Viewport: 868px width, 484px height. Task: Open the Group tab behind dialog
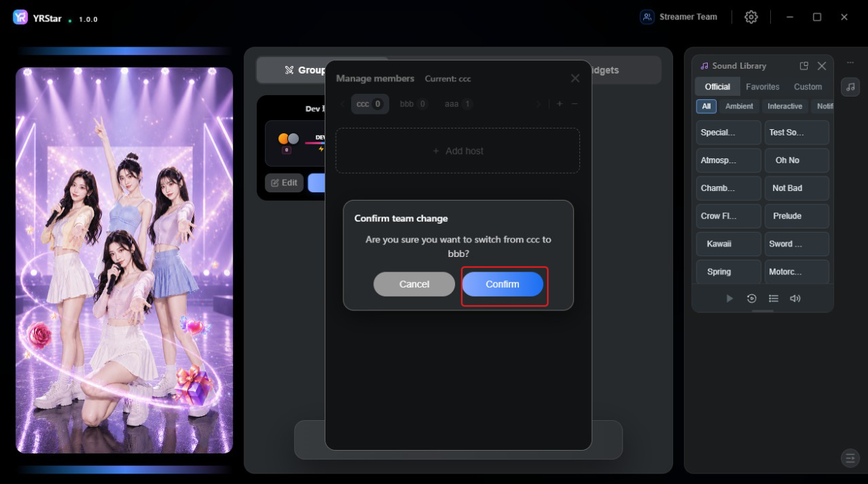click(305, 70)
